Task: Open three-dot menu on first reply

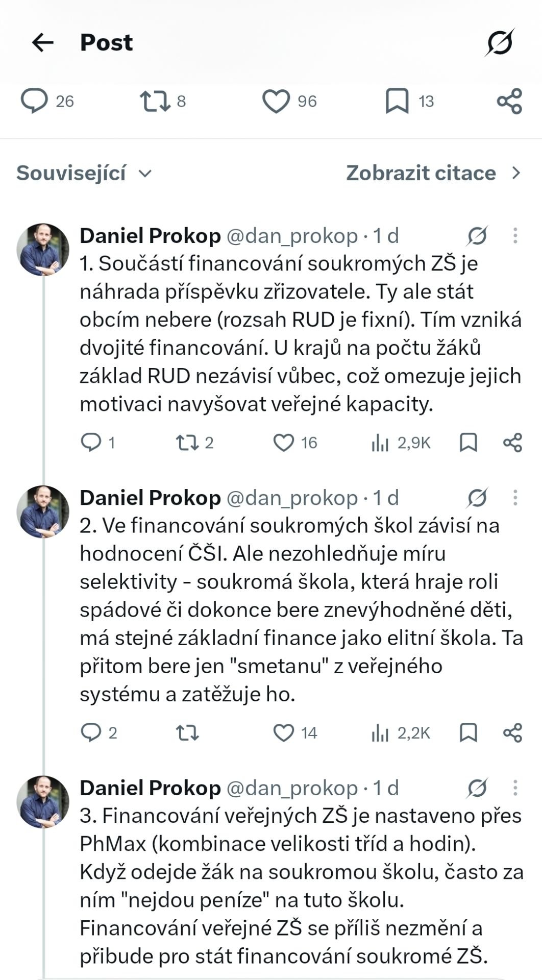Action: click(515, 235)
